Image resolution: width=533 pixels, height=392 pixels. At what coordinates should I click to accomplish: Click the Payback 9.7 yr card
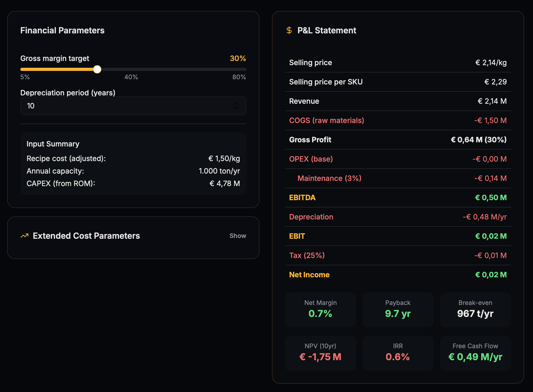point(398,309)
